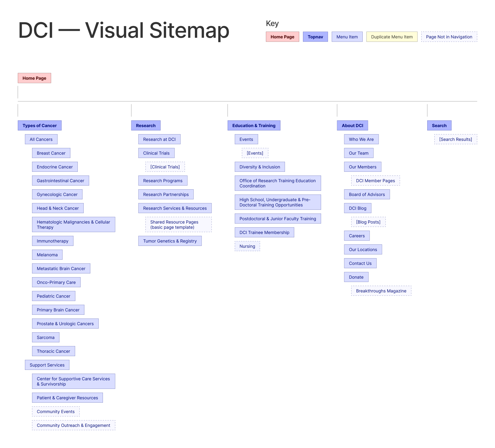Select the All Cancers node
This screenshot has height=448, width=495.
41,139
